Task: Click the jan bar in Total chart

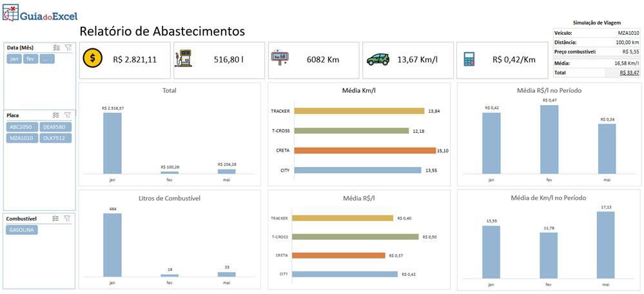Action: point(112,143)
